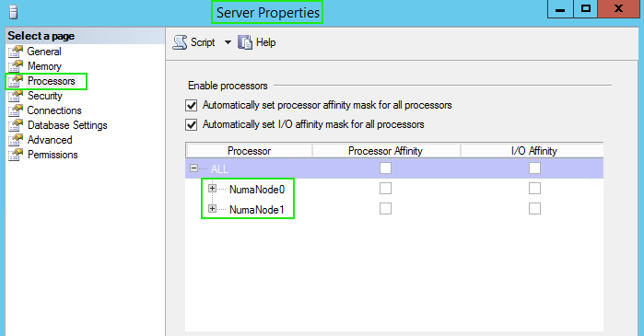The image size is (644, 336).
Task: Go to the Security page
Action: point(45,96)
